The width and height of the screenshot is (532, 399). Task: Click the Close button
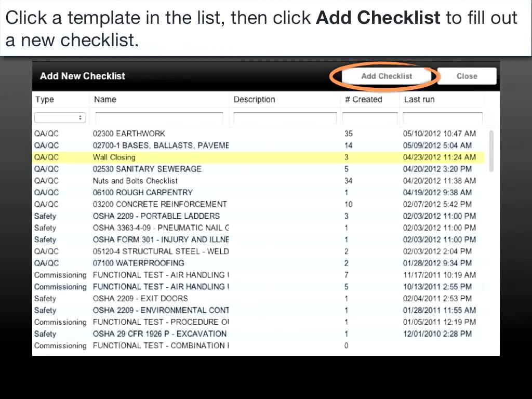(466, 76)
